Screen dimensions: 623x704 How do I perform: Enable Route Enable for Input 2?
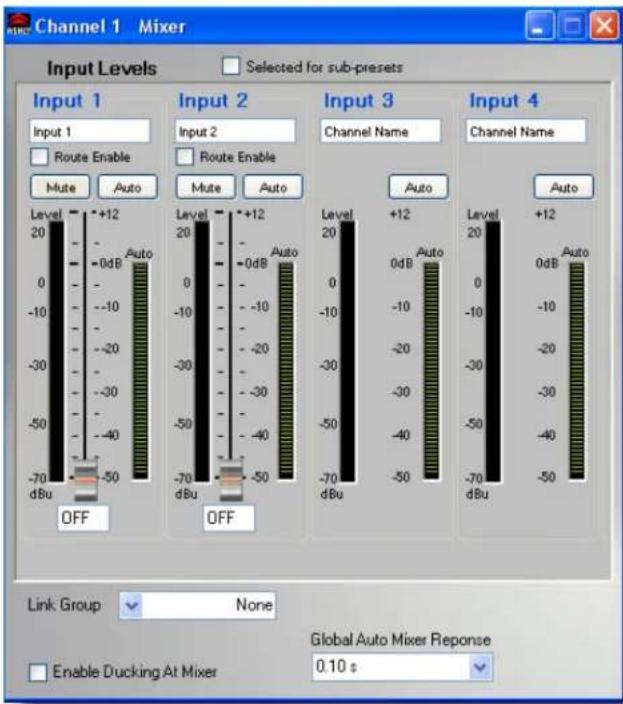click(184, 157)
